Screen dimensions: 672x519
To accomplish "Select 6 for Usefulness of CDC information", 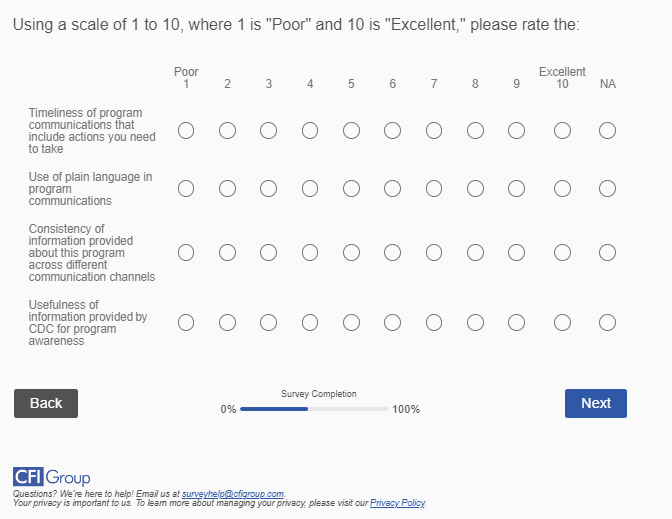I will point(392,322).
